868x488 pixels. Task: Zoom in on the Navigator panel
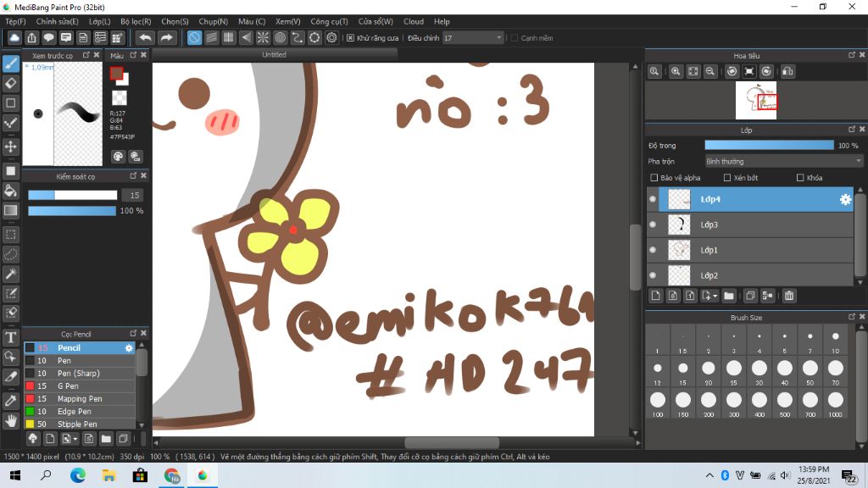point(676,71)
